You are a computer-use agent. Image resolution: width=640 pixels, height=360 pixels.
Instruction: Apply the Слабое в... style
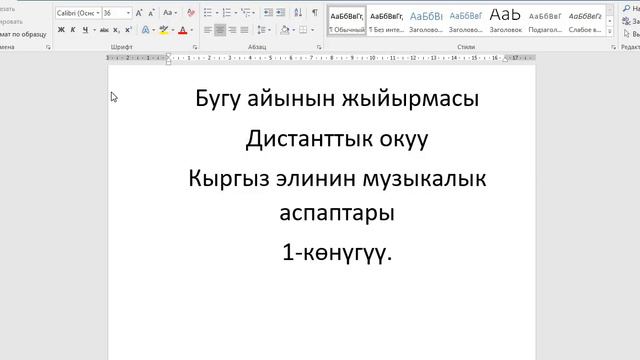[585, 21]
